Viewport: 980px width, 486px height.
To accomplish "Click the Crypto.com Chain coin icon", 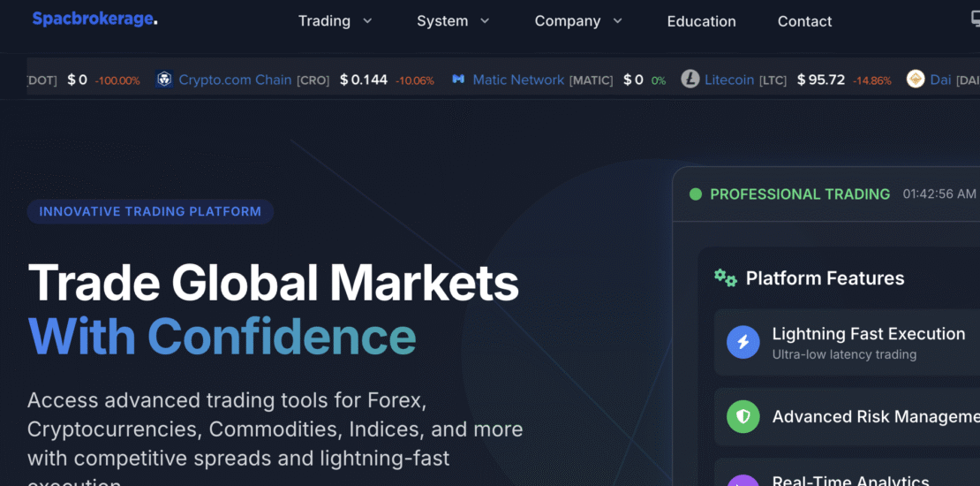I will (x=164, y=80).
